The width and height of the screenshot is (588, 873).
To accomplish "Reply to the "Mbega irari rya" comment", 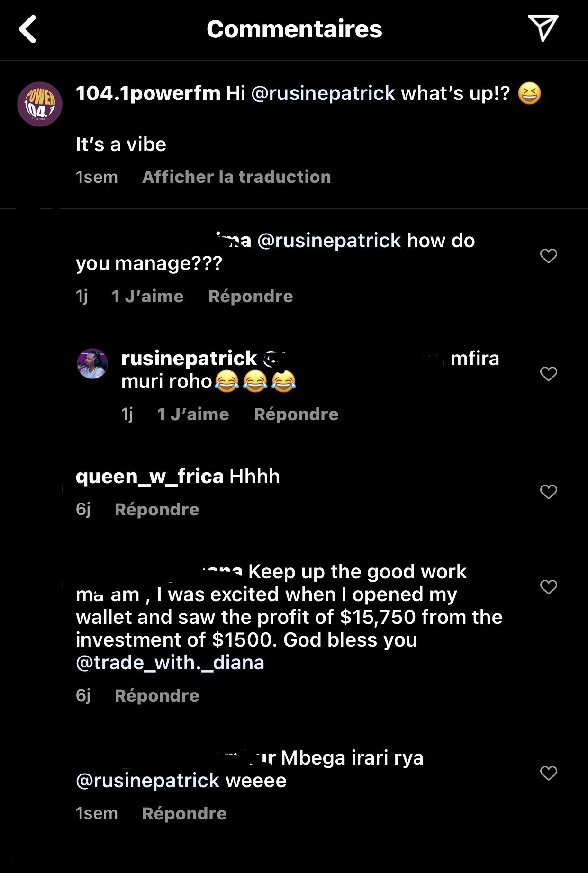I will (184, 814).
